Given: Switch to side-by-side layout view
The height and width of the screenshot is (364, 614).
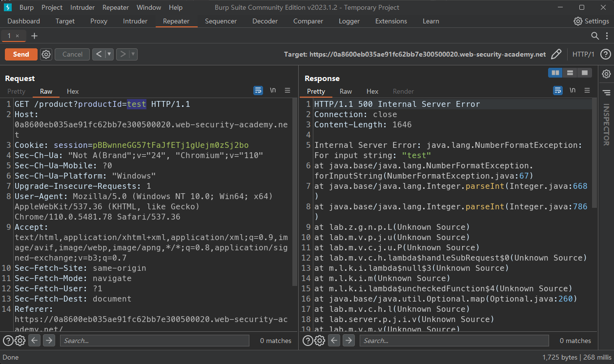Looking at the screenshot, I should click(555, 73).
